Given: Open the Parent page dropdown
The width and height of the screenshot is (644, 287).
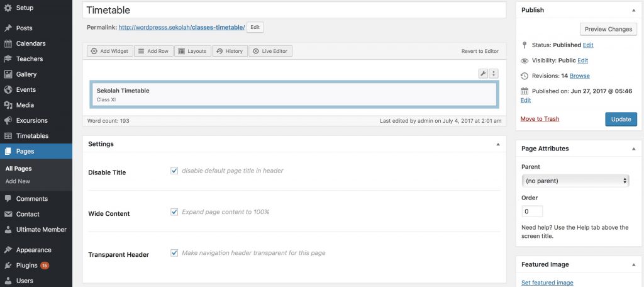Looking at the screenshot, I should pos(575,181).
